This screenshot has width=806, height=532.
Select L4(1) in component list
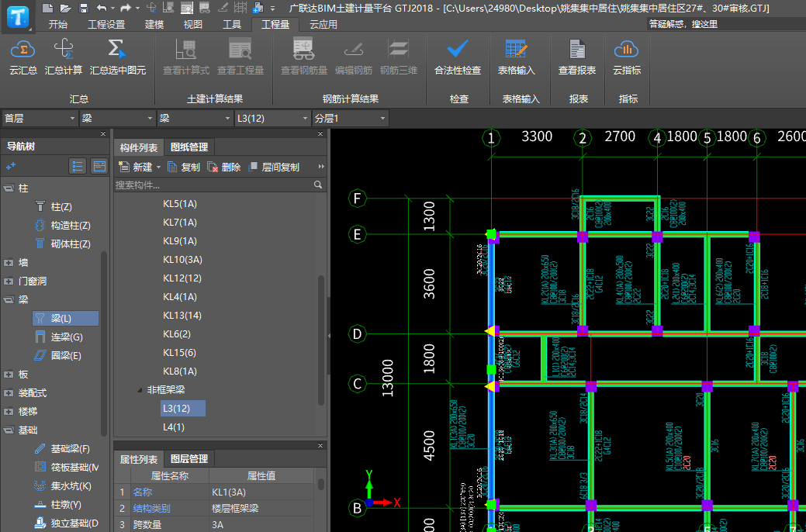(173, 427)
